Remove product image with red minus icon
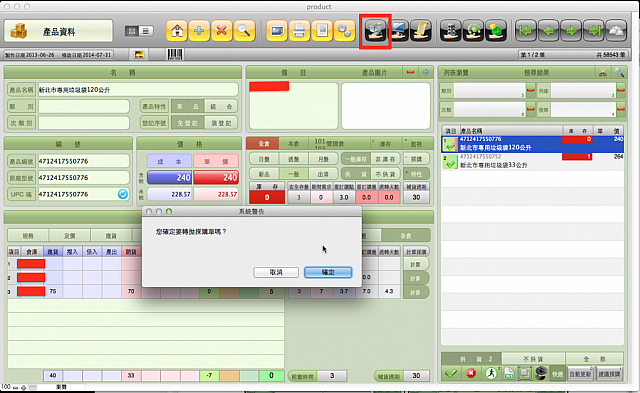 [410, 73]
